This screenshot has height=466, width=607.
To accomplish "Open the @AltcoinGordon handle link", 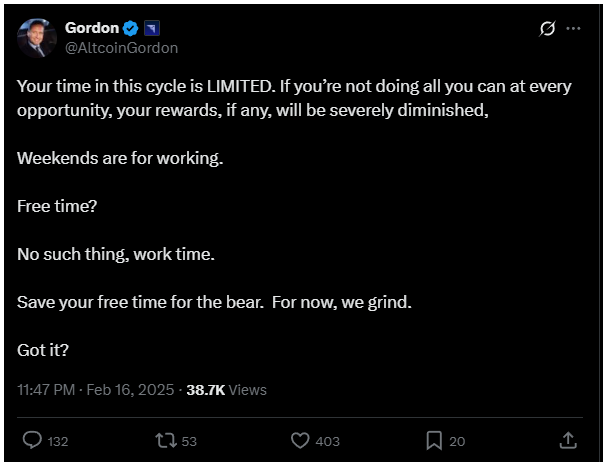I will pos(121,47).
